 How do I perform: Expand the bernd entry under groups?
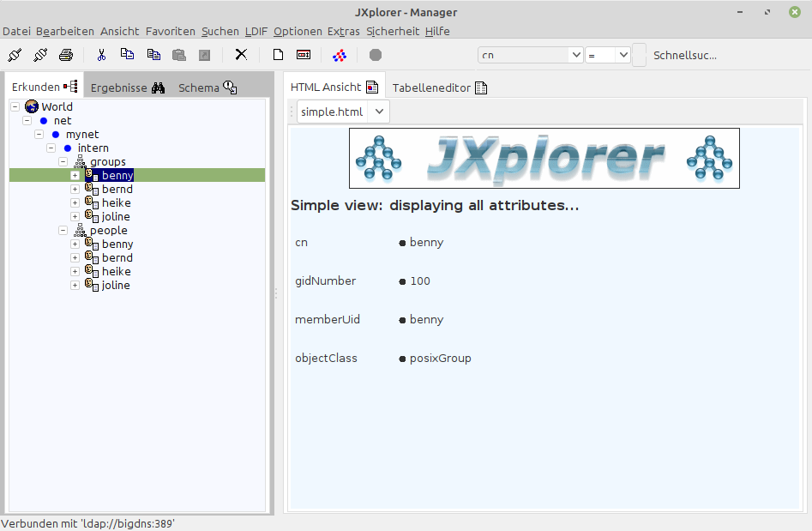click(x=75, y=189)
